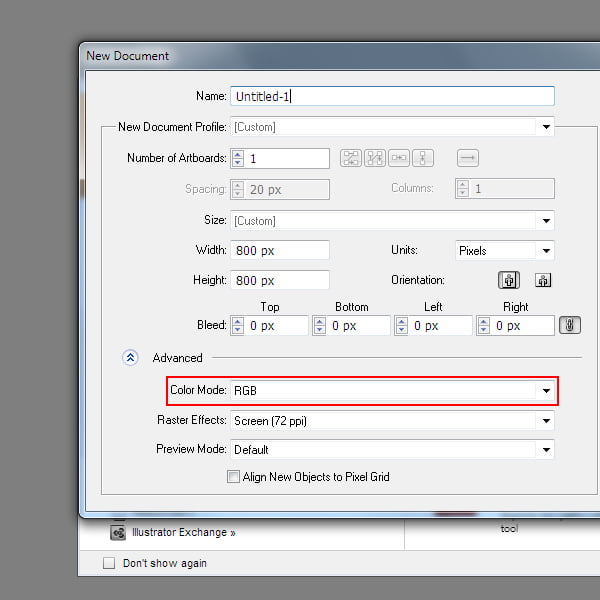Viewport: 600px width, 600px height.
Task: Click the Illustrator Exchange icon
Action: pos(118,533)
